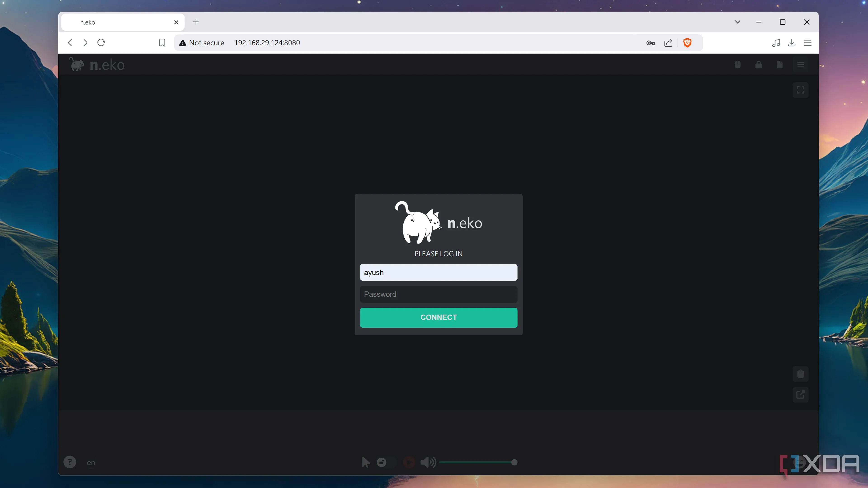
Task: Expand the tab search chevron dropdown
Action: 738,22
